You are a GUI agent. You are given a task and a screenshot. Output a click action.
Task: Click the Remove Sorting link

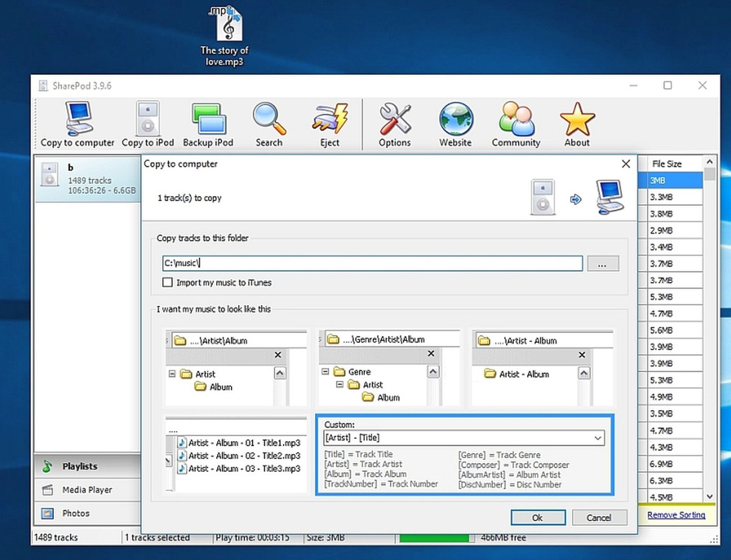click(x=676, y=514)
